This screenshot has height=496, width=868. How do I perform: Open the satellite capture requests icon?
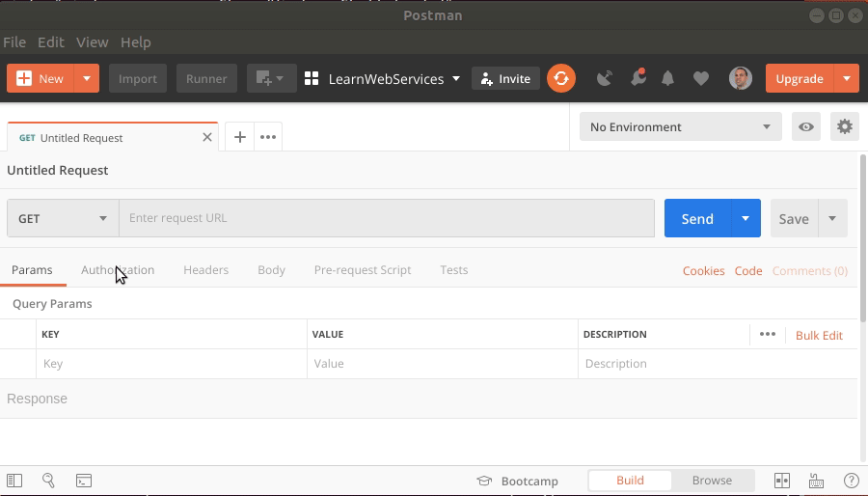coord(605,78)
